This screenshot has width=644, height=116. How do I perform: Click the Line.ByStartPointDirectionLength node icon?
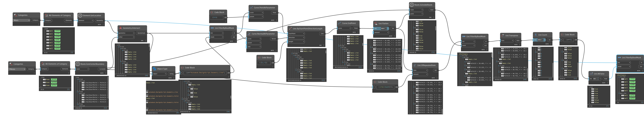pos(290,28)
